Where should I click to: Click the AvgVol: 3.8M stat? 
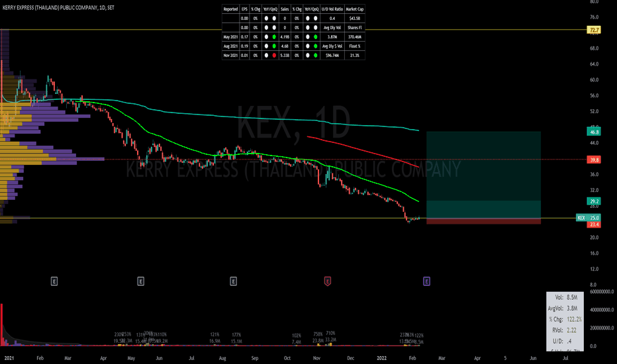[563, 308]
